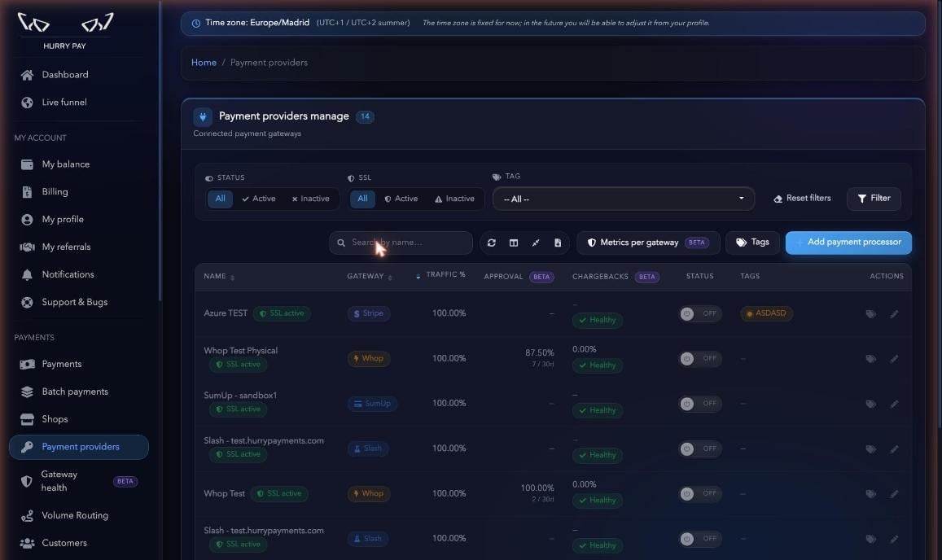Select All under the SSL filter

362,199
